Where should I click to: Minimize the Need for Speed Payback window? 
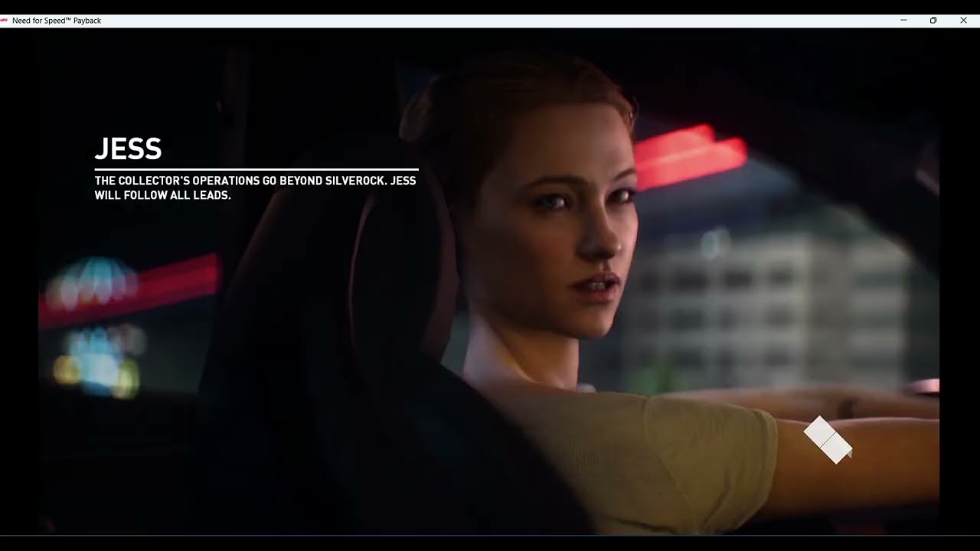pyautogui.click(x=903, y=21)
